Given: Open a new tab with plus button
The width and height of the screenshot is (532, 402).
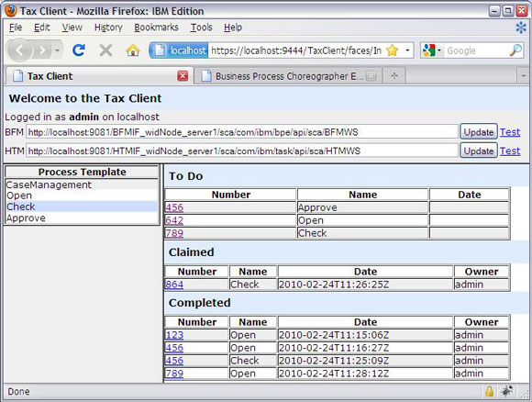Looking at the screenshot, I should click(x=393, y=75).
